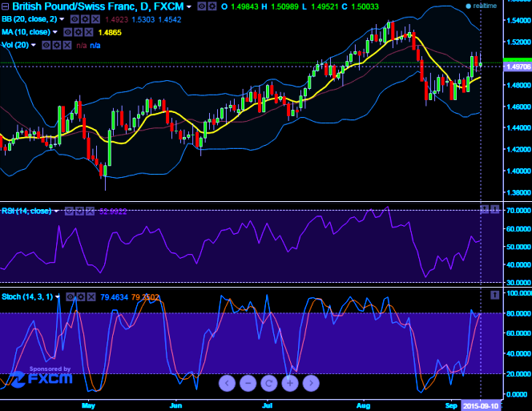532x411 pixels.
Task: Move RSI pane down with arrow icon
Action: pyautogui.click(x=494, y=209)
